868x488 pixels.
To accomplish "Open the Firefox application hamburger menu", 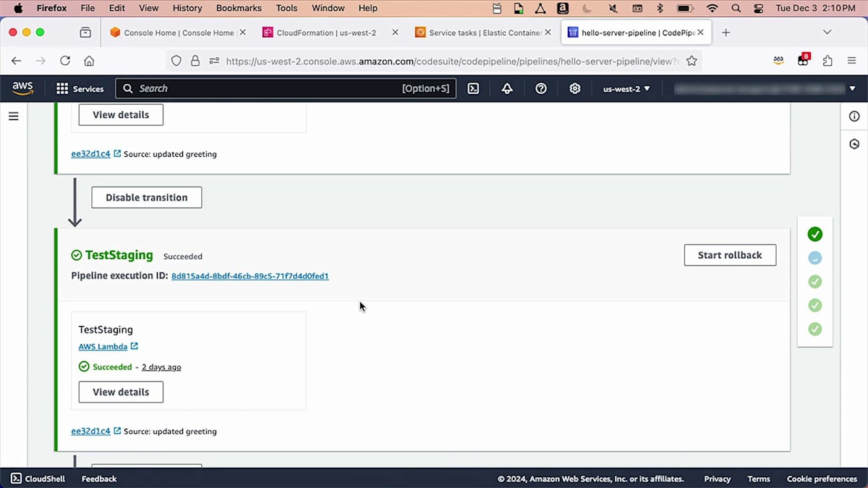I will click(x=852, y=61).
